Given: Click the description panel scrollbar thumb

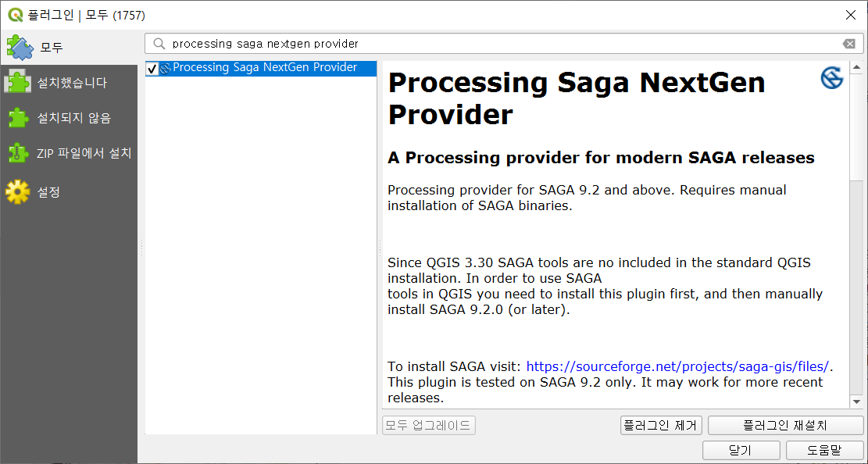Looking at the screenshot, I should tap(856, 128).
